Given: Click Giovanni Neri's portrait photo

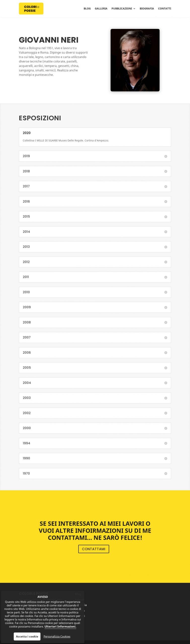Looking at the screenshot, I should point(135,60).
